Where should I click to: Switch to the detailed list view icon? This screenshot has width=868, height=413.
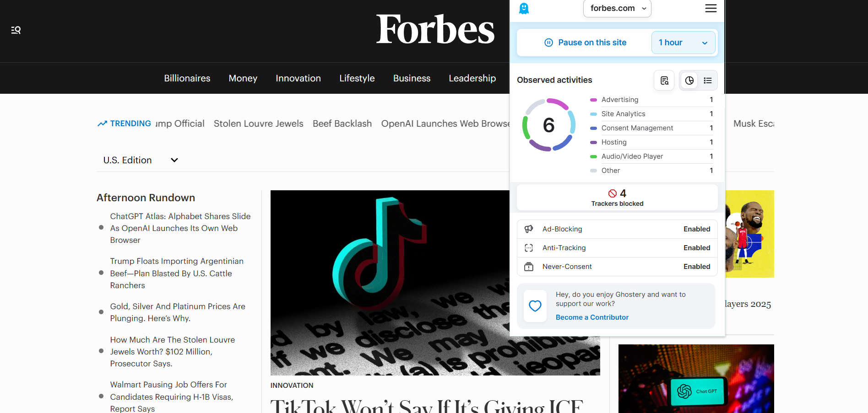point(708,80)
